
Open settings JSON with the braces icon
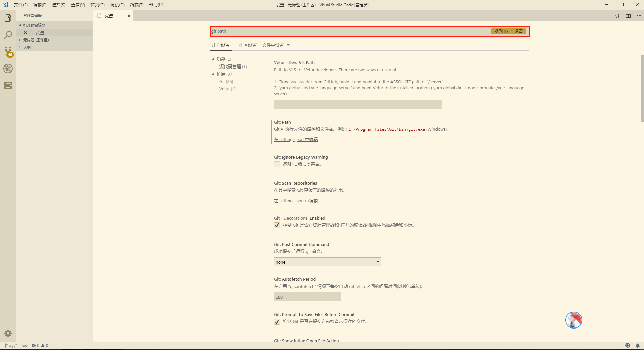pos(617,16)
